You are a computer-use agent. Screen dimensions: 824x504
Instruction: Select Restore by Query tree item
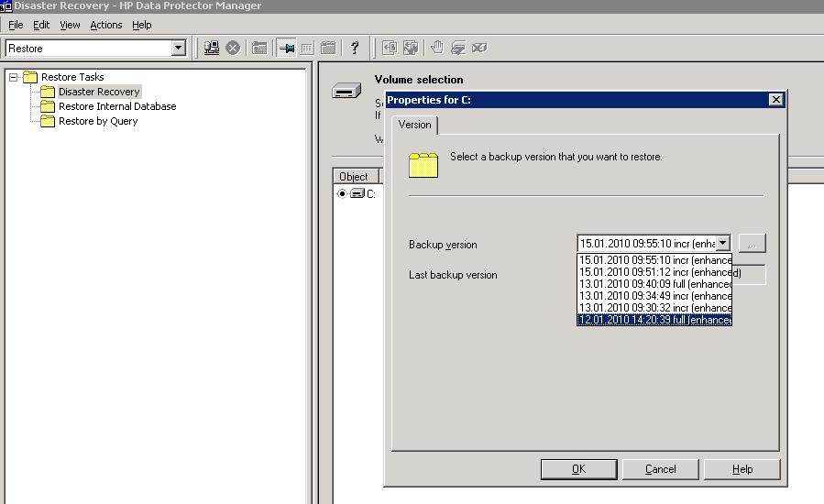tap(98, 121)
